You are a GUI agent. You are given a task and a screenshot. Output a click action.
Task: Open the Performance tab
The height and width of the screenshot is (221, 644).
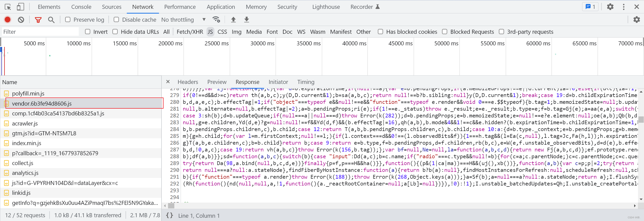(180, 7)
